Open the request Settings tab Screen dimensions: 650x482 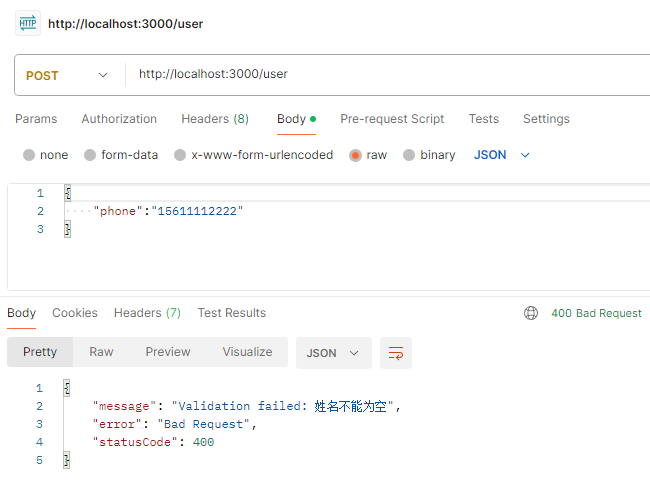click(546, 119)
